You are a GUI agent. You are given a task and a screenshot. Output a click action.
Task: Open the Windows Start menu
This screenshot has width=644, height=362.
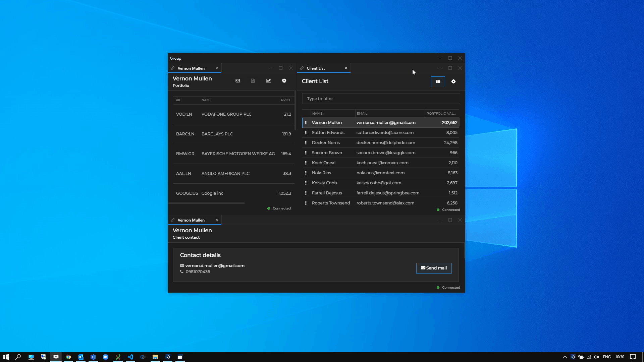[6, 357]
